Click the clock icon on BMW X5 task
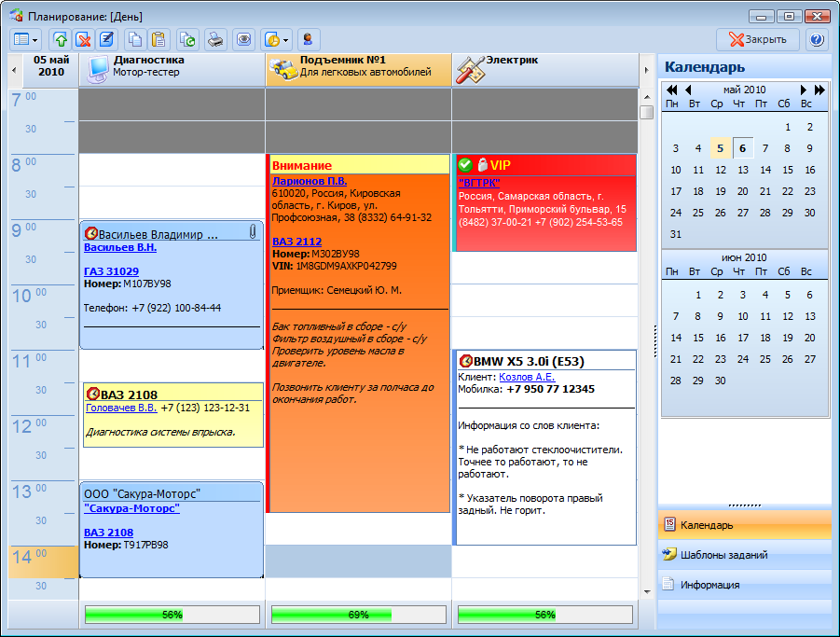840x637 pixels. tap(465, 361)
